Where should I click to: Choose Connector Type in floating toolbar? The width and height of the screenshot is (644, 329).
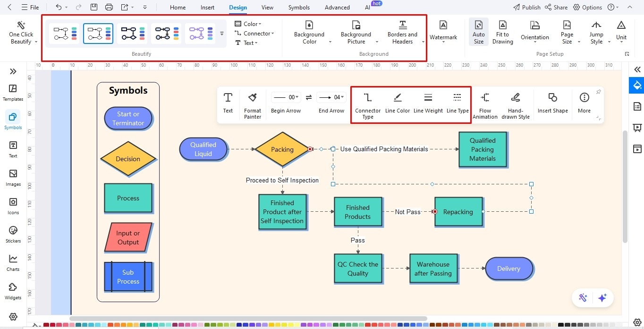[368, 105]
